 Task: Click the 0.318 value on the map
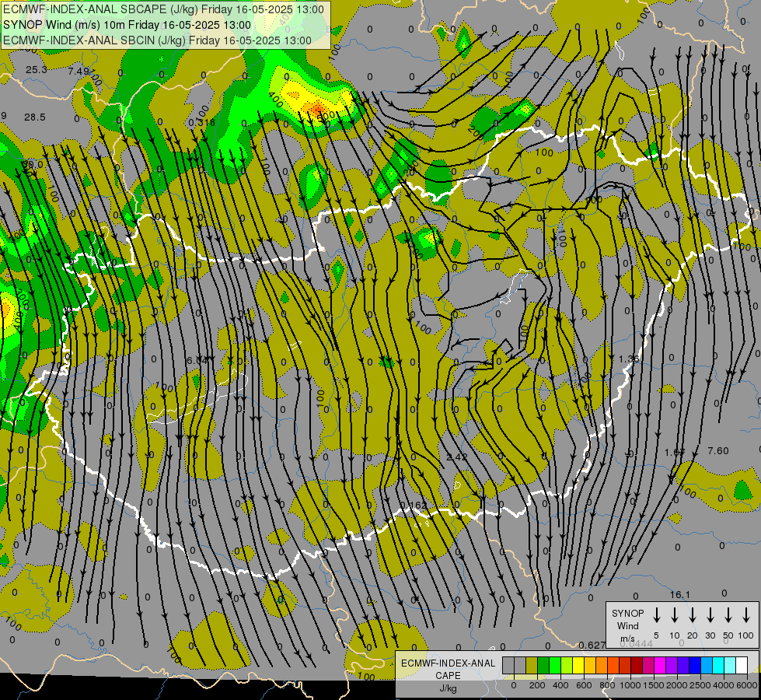[201, 122]
